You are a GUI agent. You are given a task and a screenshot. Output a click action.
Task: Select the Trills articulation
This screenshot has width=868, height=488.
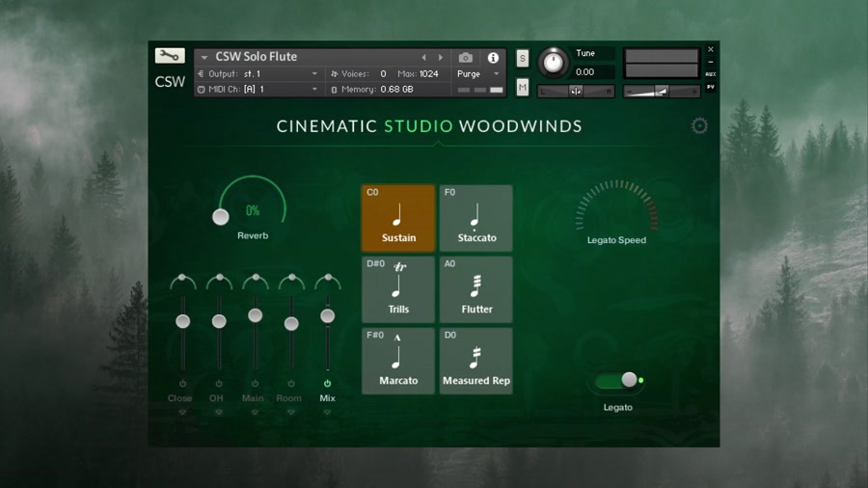398,289
